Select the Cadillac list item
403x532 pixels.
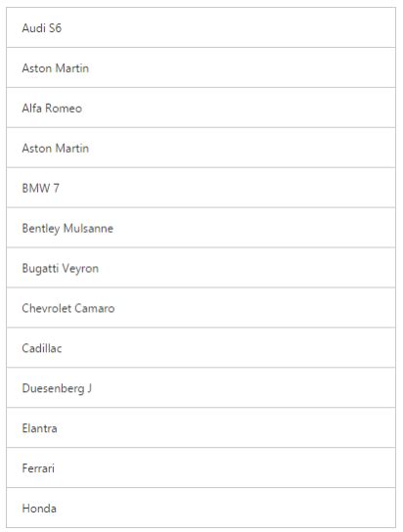point(201,348)
